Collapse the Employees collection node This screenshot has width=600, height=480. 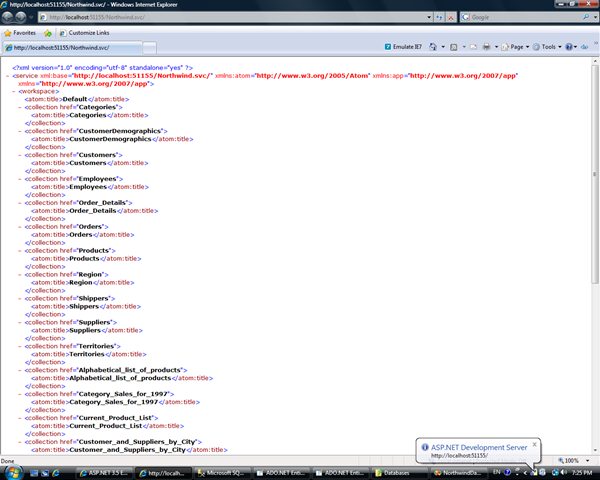pyautogui.click(x=20, y=179)
